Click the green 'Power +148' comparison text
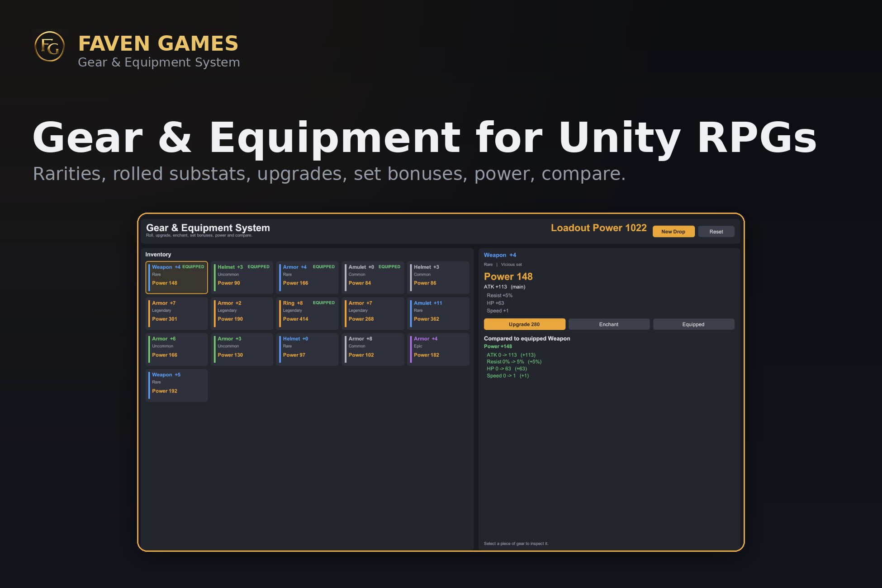 point(498,346)
